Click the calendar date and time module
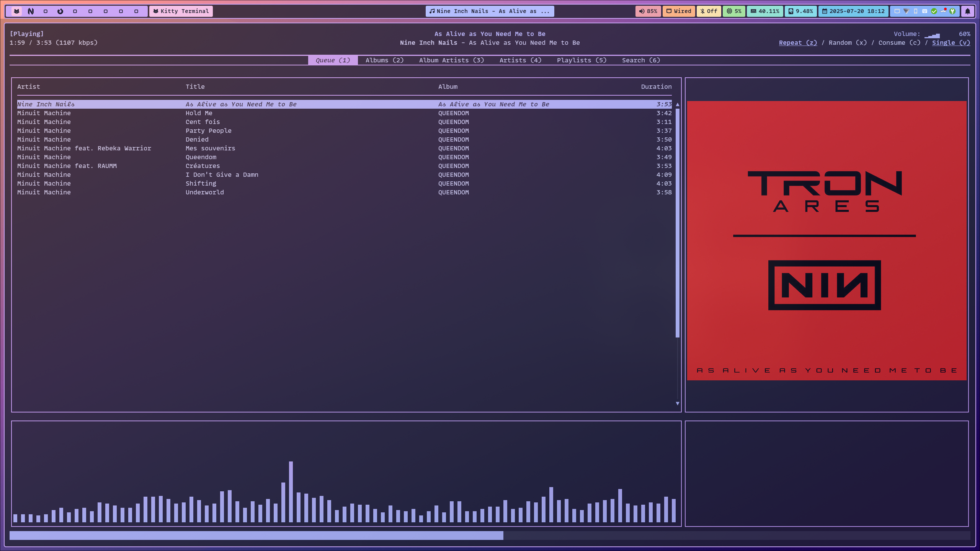The height and width of the screenshot is (551, 980). pos(853,11)
